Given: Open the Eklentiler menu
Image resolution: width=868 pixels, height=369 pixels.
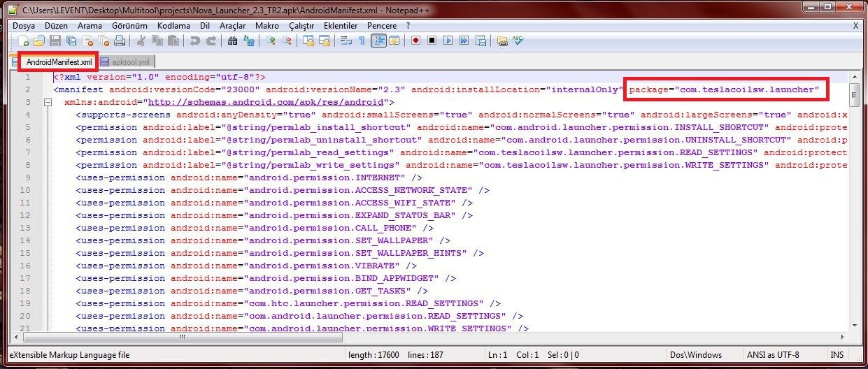Looking at the screenshot, I should (341, 26).
